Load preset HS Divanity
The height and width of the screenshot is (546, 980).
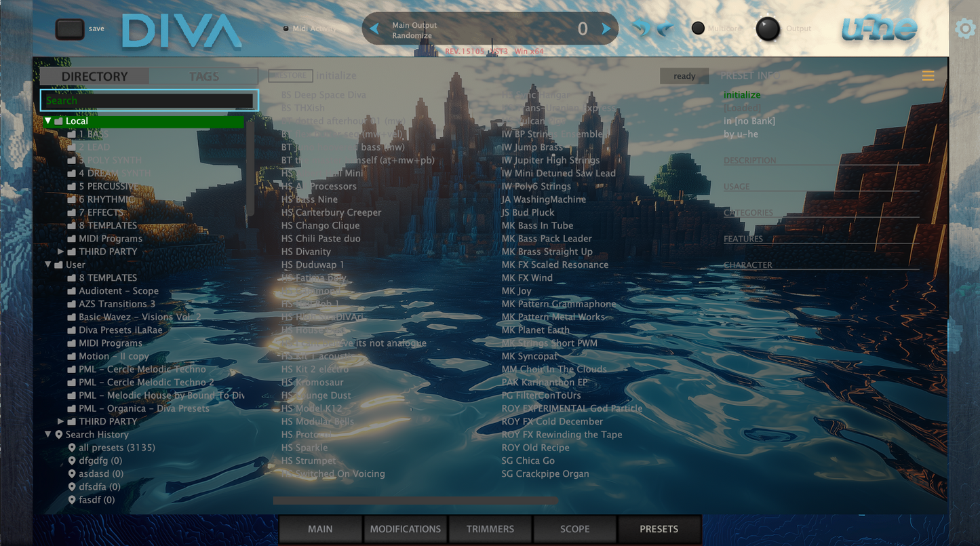[307, 252]
